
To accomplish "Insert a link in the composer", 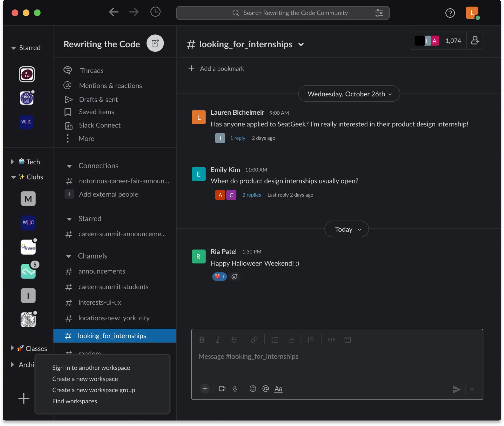I will [254, 340].
